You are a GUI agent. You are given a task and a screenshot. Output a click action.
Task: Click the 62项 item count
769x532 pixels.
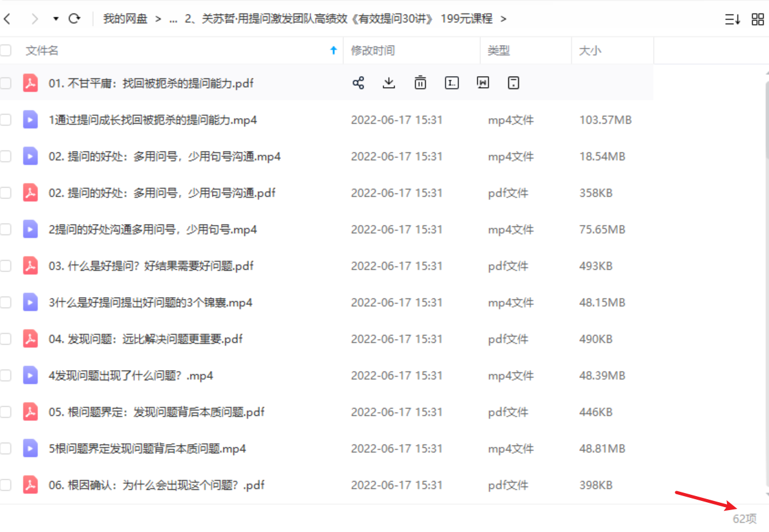745,519
